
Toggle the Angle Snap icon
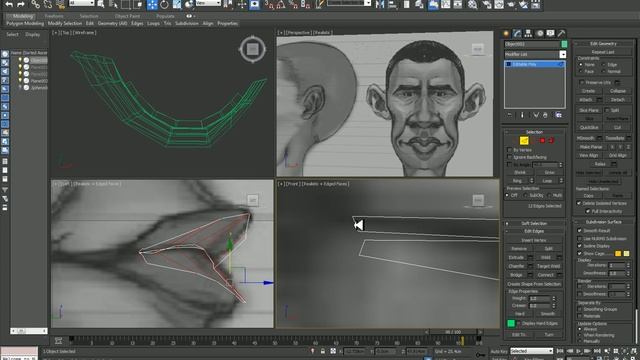(281, 4)
